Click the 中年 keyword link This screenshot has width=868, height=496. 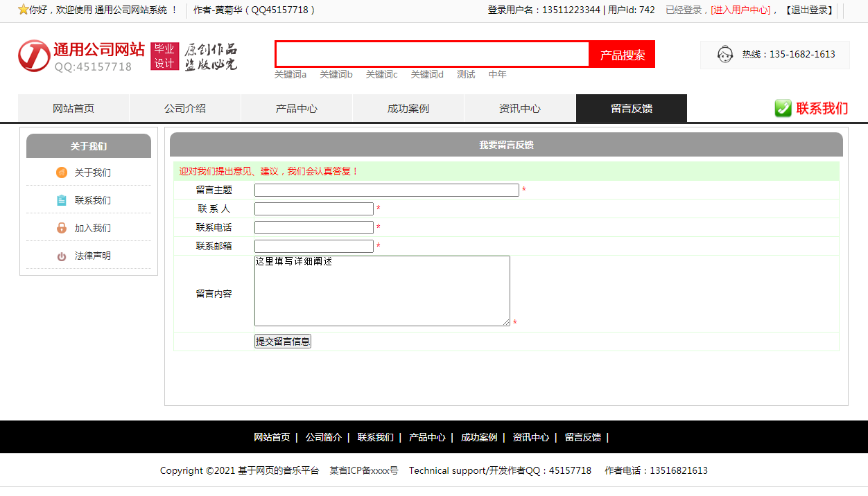497,74
